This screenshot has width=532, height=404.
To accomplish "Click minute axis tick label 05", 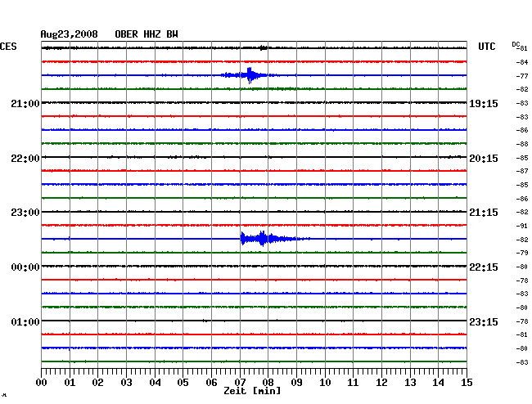I will (x=183, y=382).
